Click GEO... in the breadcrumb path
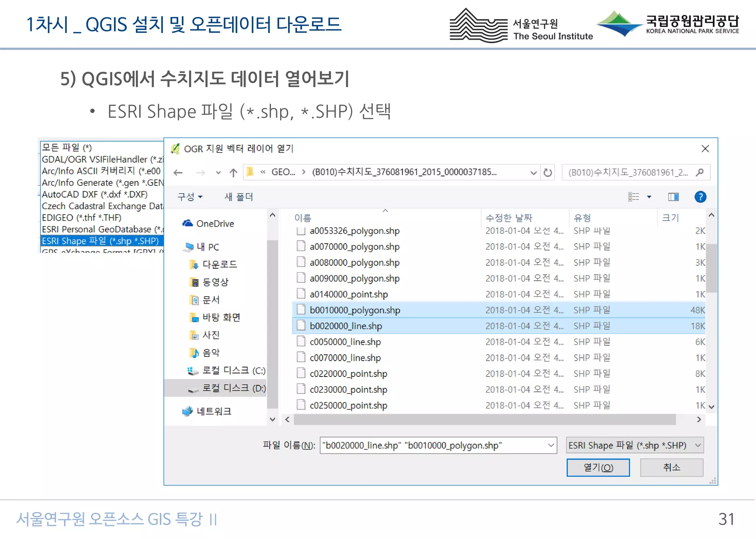 (283, 172)
